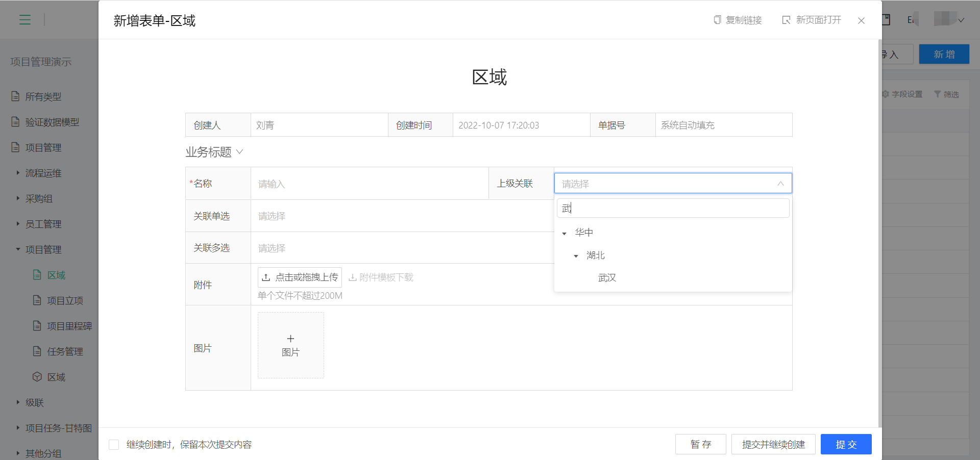Viewport: 980px width, 460px height.
Task: Expand the 流程运维 sidebar group
Action: click(x=18, y=173)
